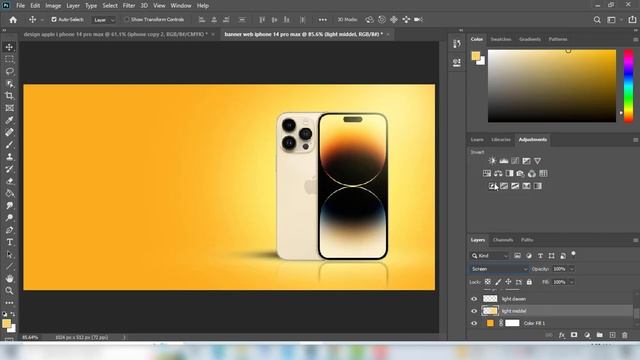Select the Pen tool
This screenshot has width=640, height=360.
click(9, 230)
